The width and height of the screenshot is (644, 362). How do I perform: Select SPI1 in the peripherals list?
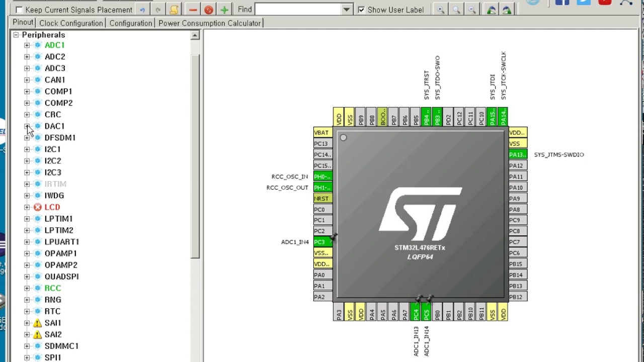point(53,357)
